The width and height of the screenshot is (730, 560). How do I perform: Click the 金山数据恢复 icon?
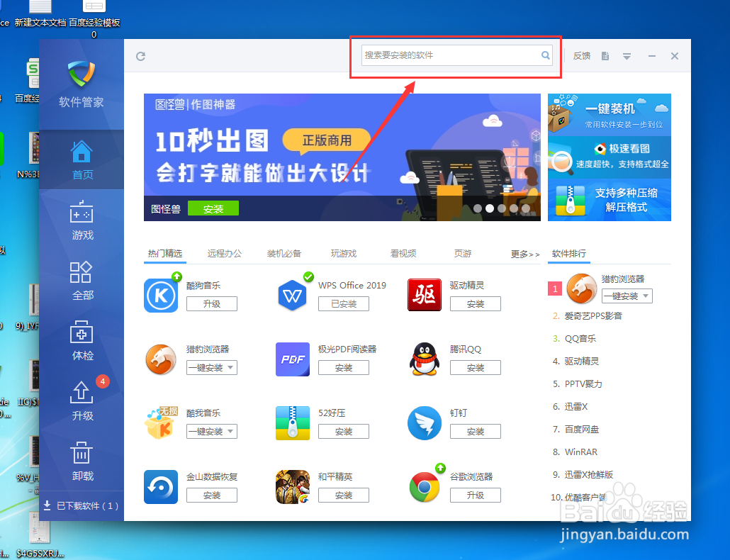click(x=161, y=486)
